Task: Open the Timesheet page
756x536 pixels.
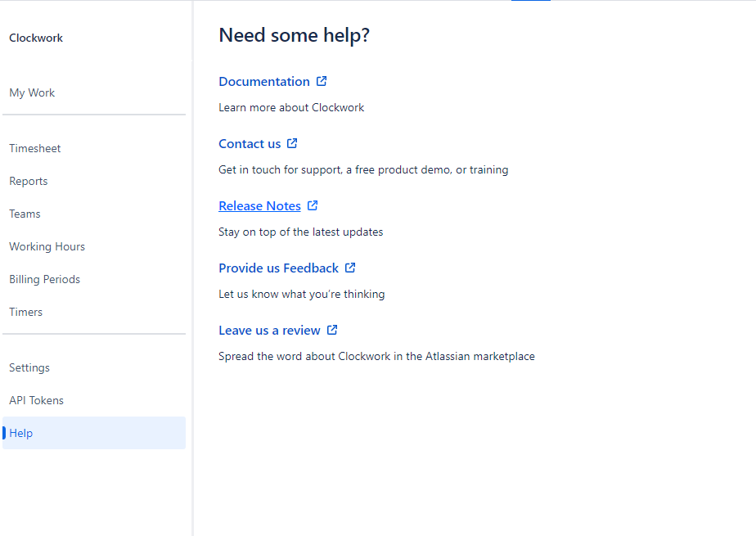Action: (94, 148)
